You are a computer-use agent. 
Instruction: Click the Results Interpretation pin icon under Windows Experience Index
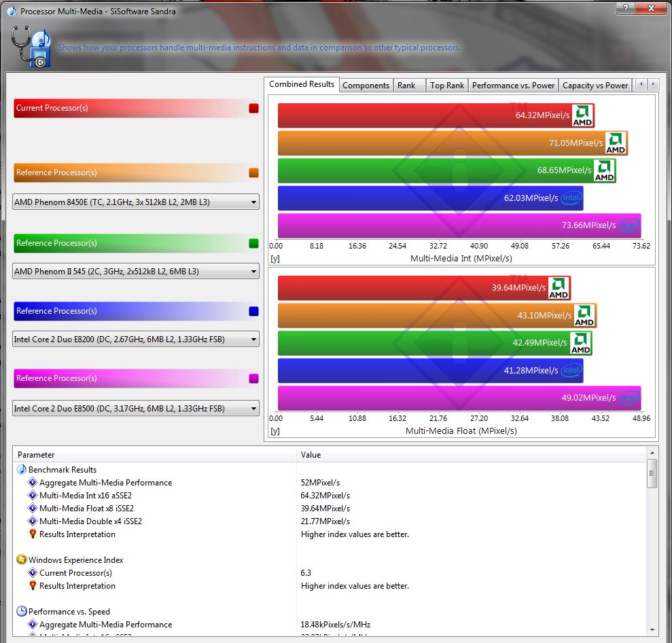[33, 585]
